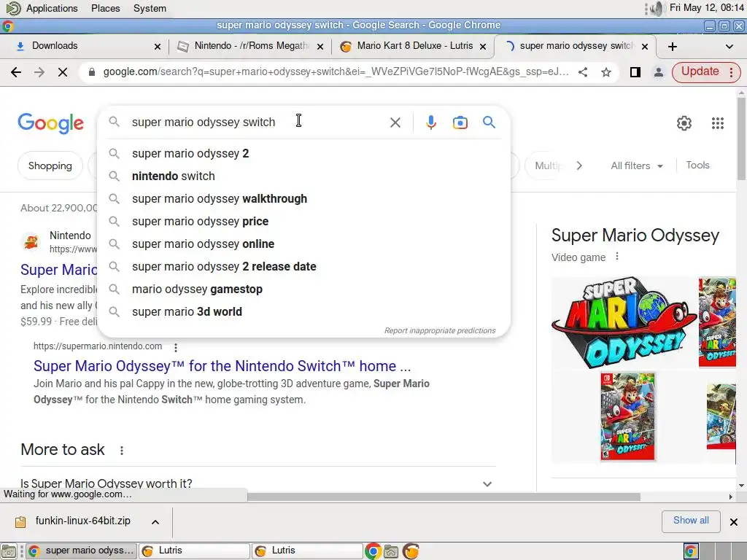Click the Lutris launcher icon in the panel
Viewport: 747px width, 560px height.
(x=411, y=551)
